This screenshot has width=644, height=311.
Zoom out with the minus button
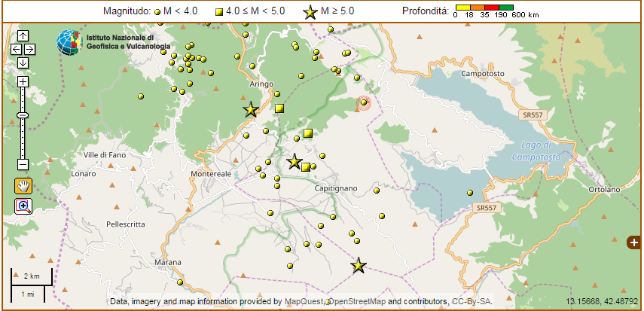click(x=23, y=163)
